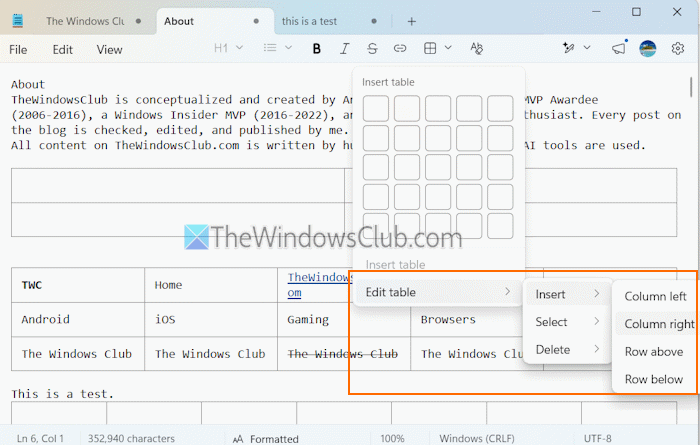
Task: Toggle Bold formatting in toolbar
Action: pos(317,48)
